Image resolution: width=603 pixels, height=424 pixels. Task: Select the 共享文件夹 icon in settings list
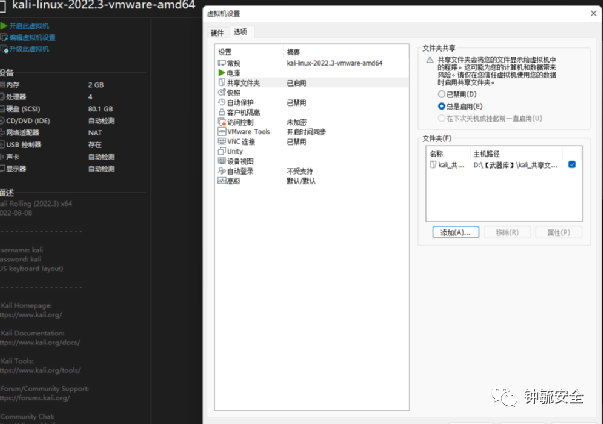(x=222, y=83)
